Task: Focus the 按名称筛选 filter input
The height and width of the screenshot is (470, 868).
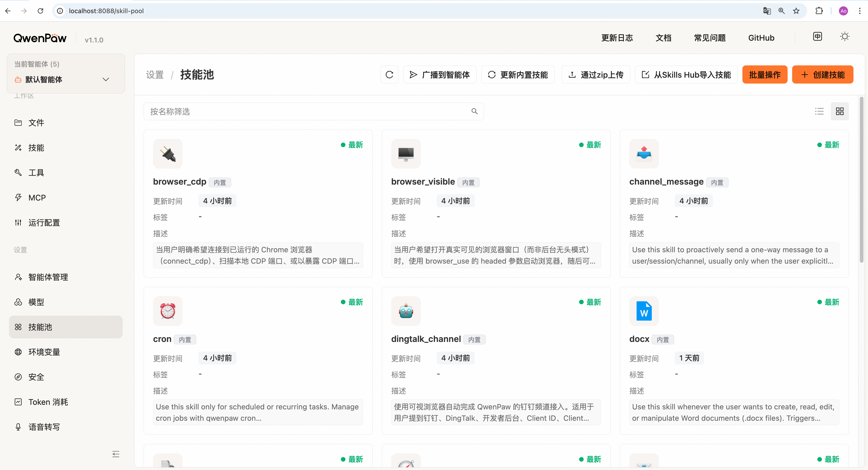Action: [x=314, y=111]
